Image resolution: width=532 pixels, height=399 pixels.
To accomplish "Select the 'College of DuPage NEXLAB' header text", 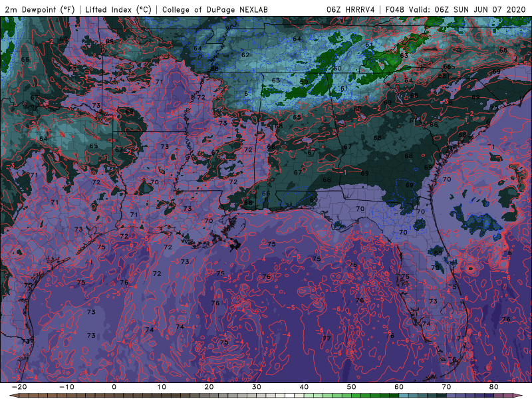I will pos(215,9).
